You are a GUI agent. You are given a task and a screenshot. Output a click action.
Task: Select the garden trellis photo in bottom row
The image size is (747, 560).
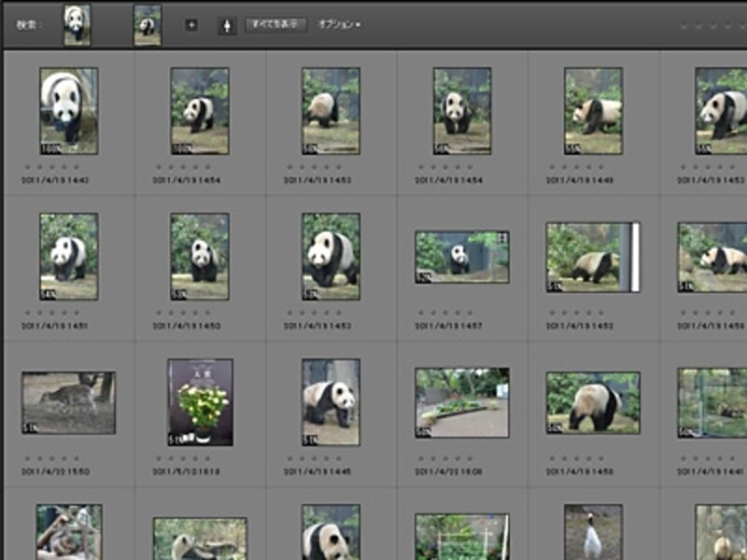[x=461, y=537]
